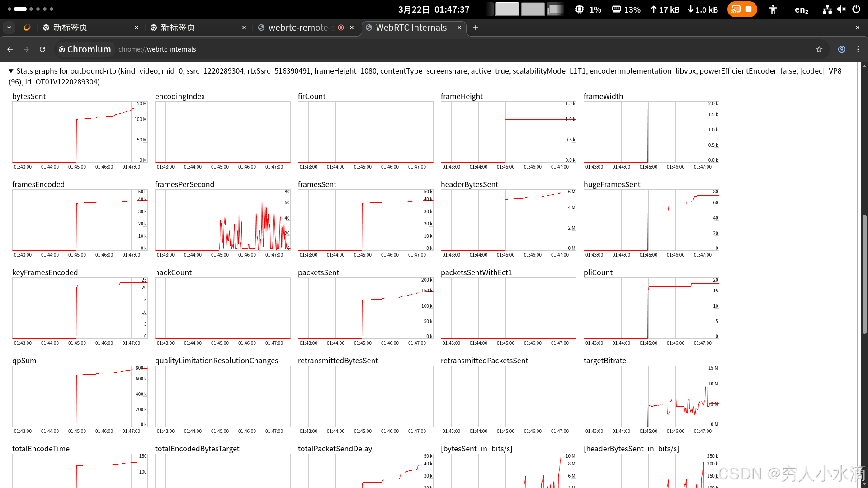Viewport: 868px width, 488px height.
Task: Click the chrome://webrtc-internals address field
Action: 157,49
